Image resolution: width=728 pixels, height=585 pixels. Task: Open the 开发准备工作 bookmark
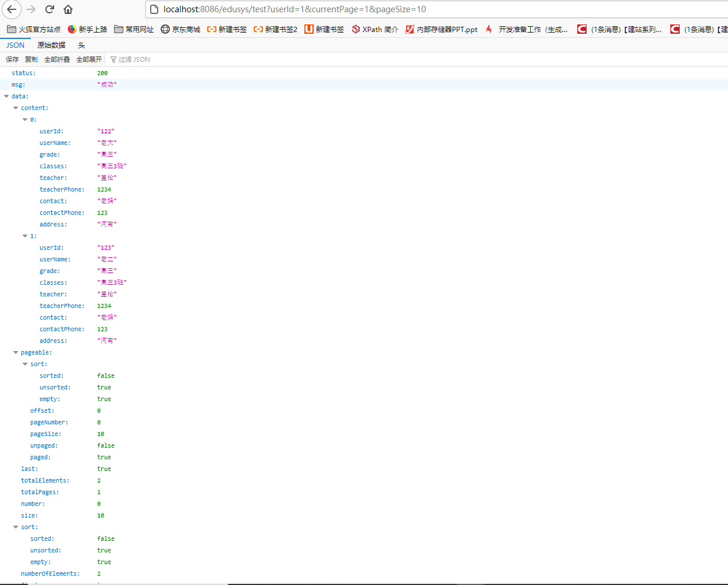[x=526, y=29]
